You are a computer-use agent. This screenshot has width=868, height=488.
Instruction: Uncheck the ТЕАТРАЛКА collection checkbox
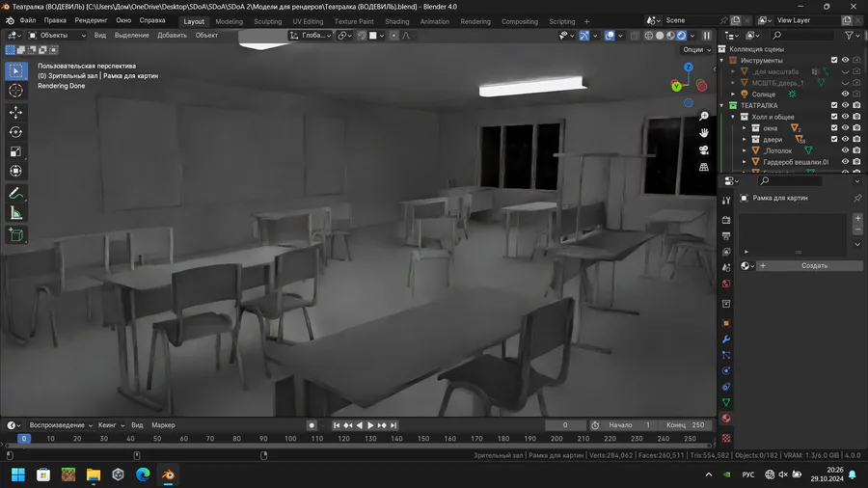click(x=834, y=105)
